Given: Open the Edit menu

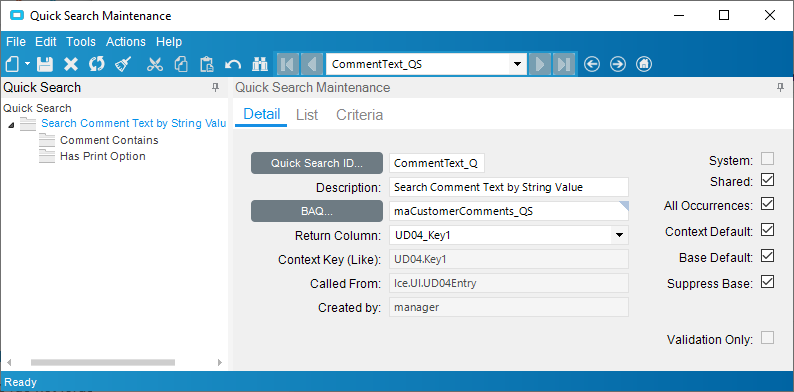Looking at the screenshot, I should tap(46, 42).
